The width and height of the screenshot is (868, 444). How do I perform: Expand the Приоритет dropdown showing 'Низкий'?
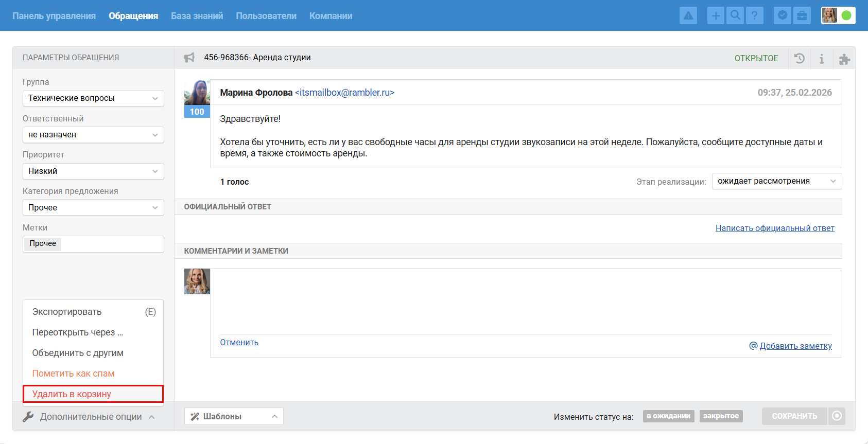93,171
